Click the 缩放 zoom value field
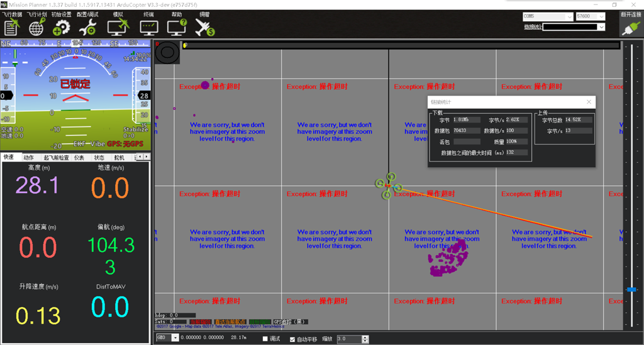644x345 pixels. [x=349, y=339]
